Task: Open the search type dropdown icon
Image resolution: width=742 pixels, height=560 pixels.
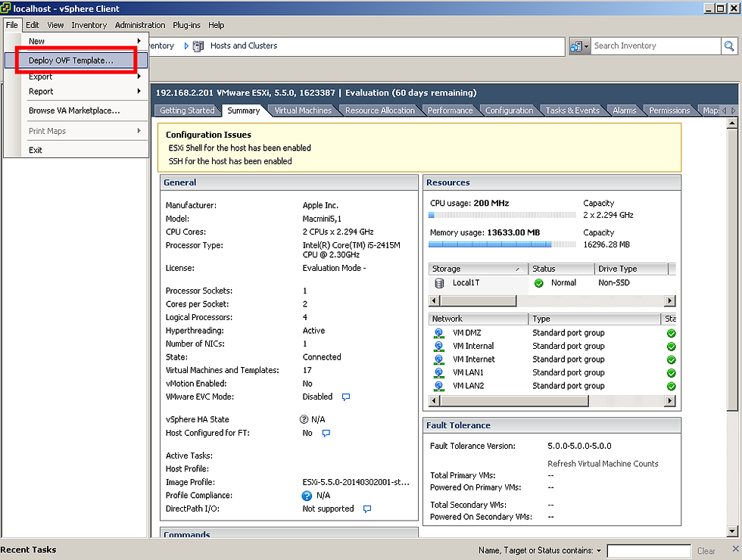Action: [x=580, y=46]
